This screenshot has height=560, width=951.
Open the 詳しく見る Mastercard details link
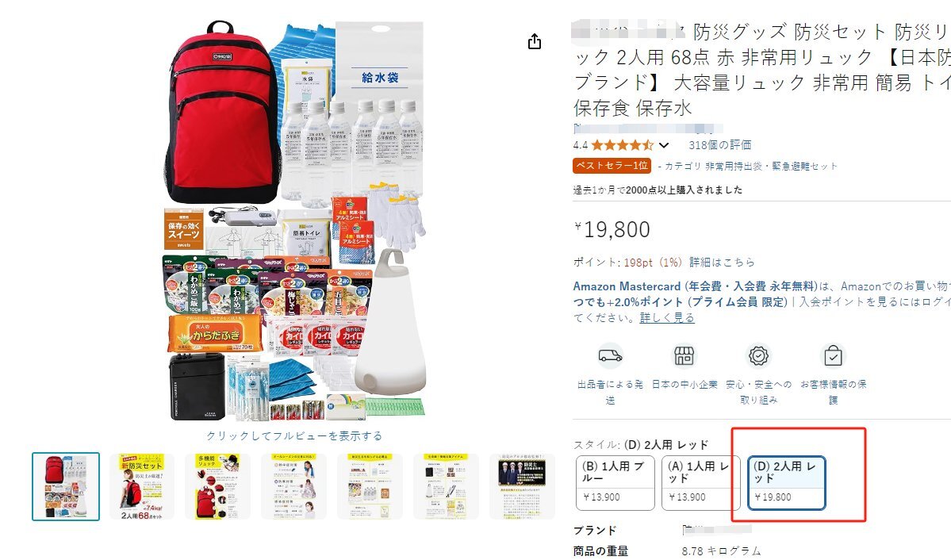(x=666, y=317)
